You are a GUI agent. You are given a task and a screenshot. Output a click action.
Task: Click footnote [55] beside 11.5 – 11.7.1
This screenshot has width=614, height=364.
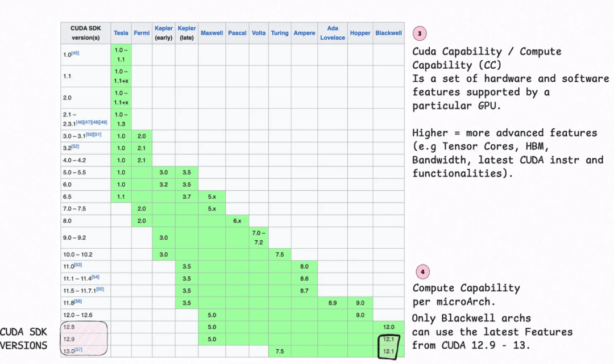coord(100,289)
